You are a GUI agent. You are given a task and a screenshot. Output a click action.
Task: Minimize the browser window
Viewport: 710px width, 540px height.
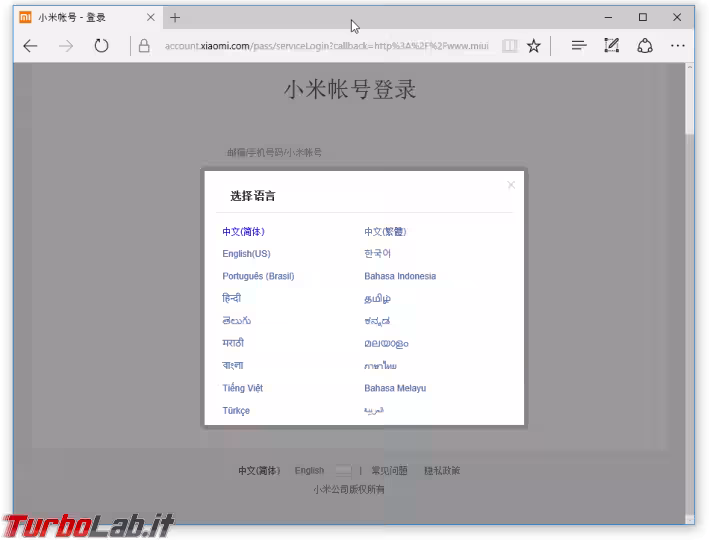coord(608,17)
